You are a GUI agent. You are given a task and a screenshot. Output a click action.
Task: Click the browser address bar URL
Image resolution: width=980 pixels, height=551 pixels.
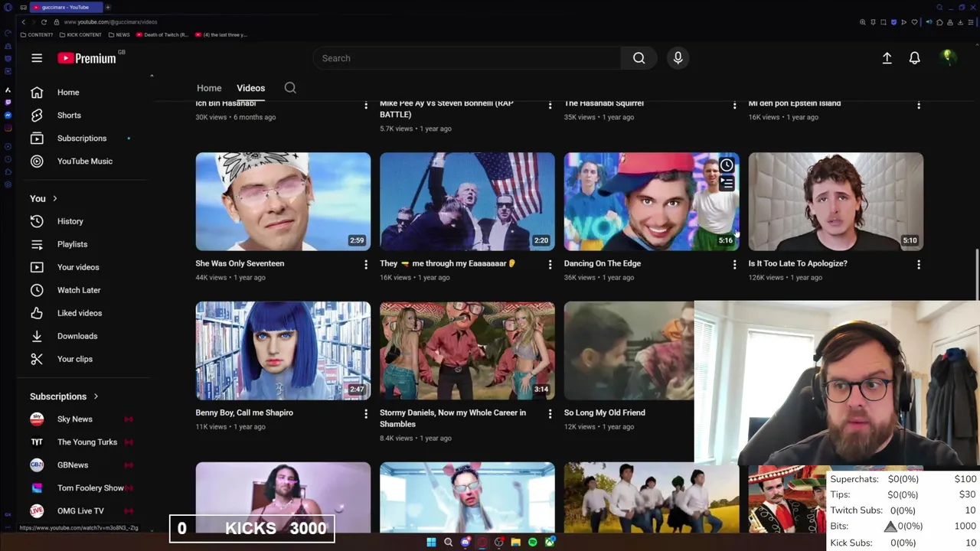pyautogui.click(x=110, y=22)
